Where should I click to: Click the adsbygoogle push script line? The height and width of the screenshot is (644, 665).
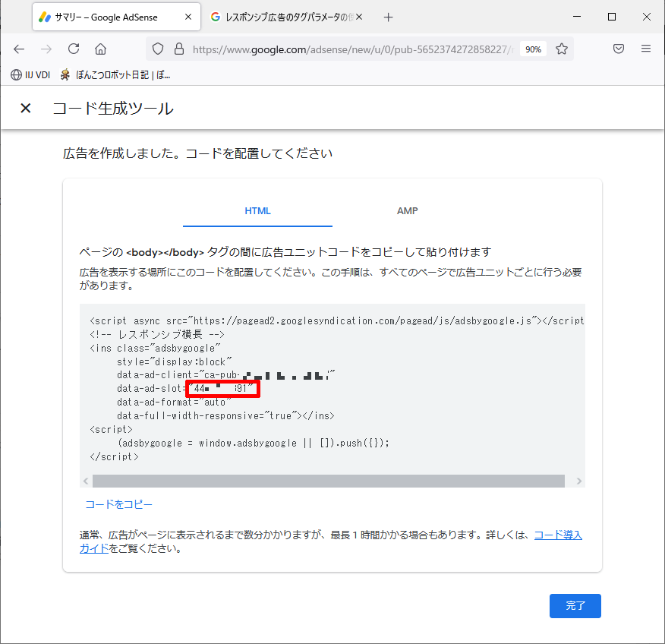(254, 443)
